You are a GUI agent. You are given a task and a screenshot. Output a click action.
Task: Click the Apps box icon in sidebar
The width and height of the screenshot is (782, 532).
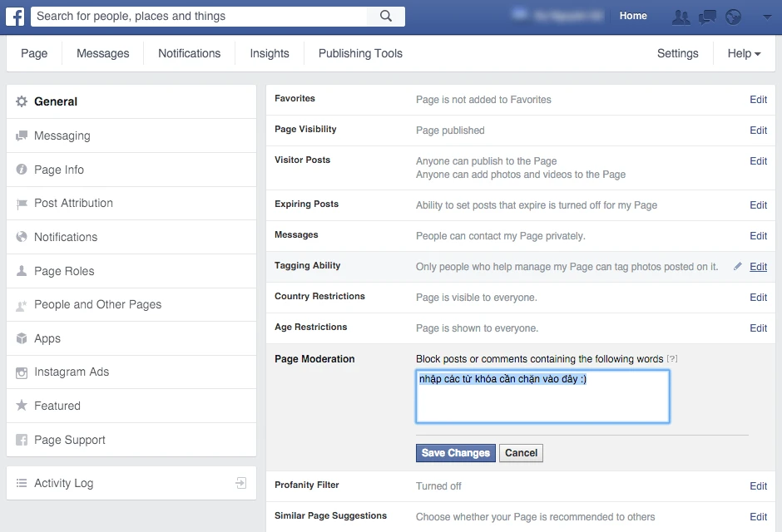21,338
